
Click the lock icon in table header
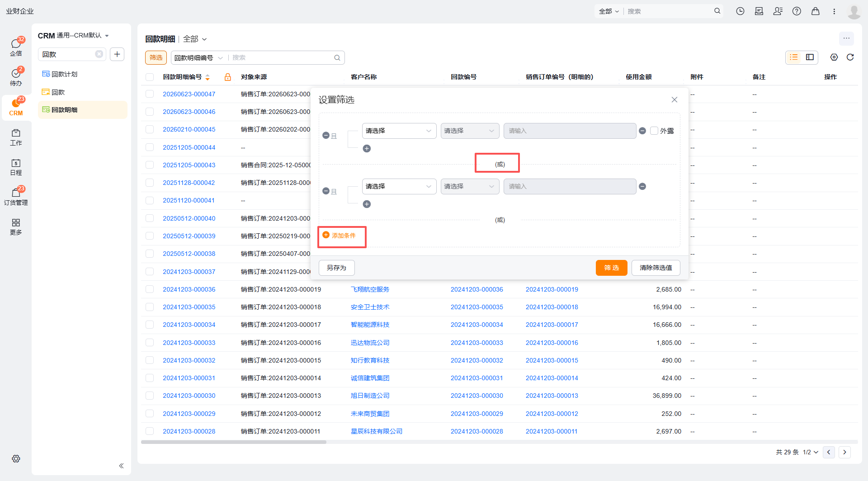pyautogui.click(x=228, y=77)
